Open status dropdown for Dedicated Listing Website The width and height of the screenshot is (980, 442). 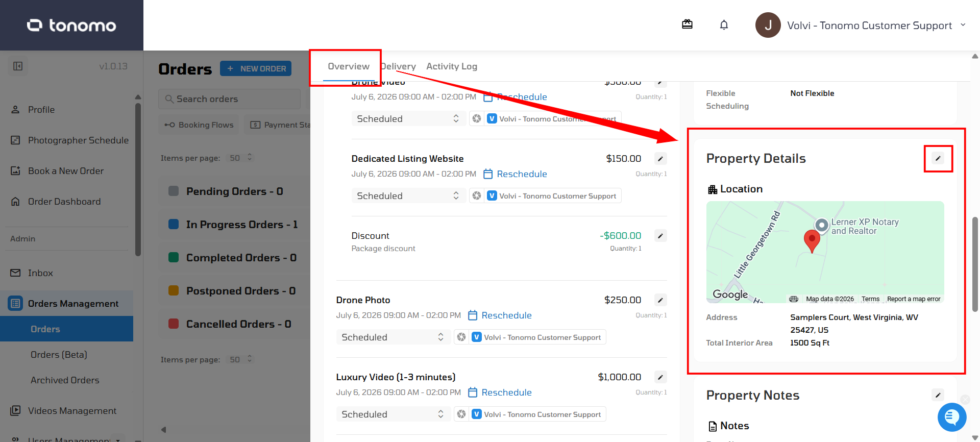pos(408,196)
